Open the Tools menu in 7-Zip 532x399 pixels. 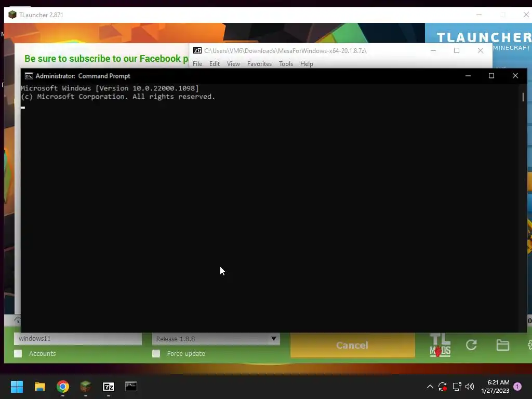[286, 64]
